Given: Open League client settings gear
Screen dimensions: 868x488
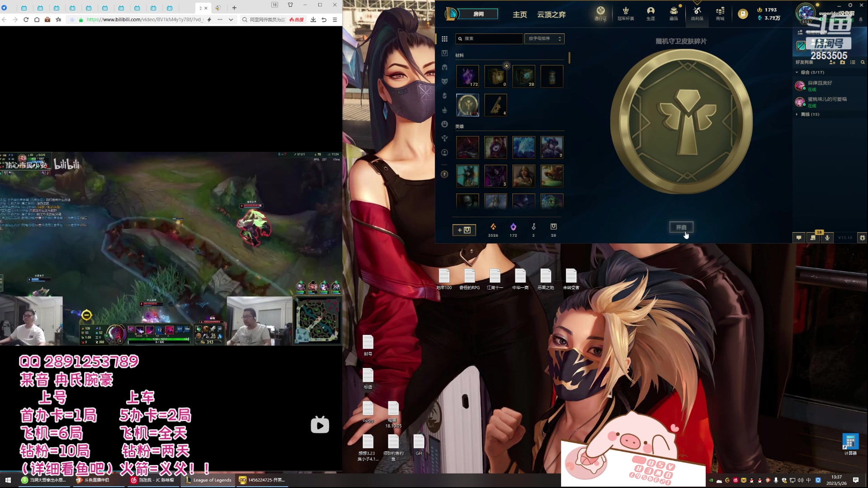Looking at the screenshot, I should point(850,5).
